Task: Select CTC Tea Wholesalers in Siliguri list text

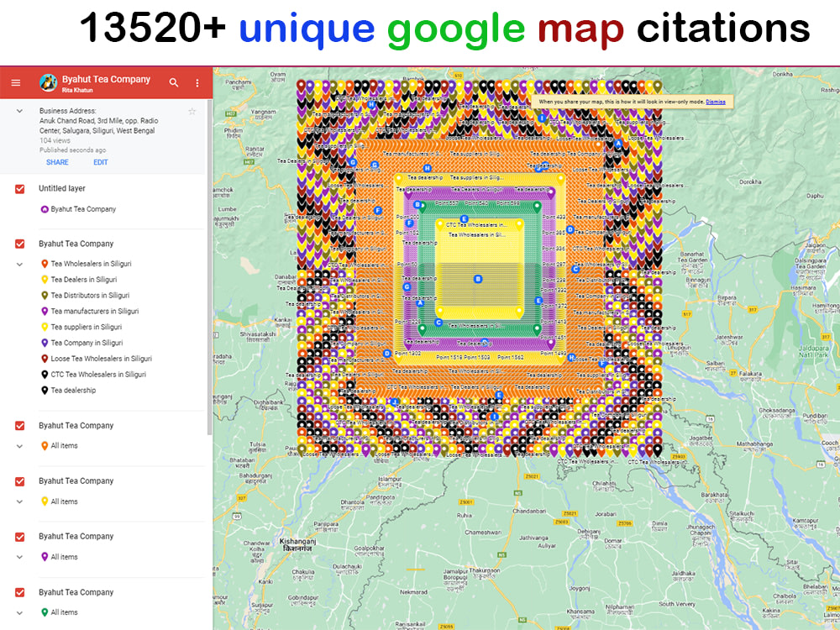Action: pyautogui.click(x=98, y=374)
